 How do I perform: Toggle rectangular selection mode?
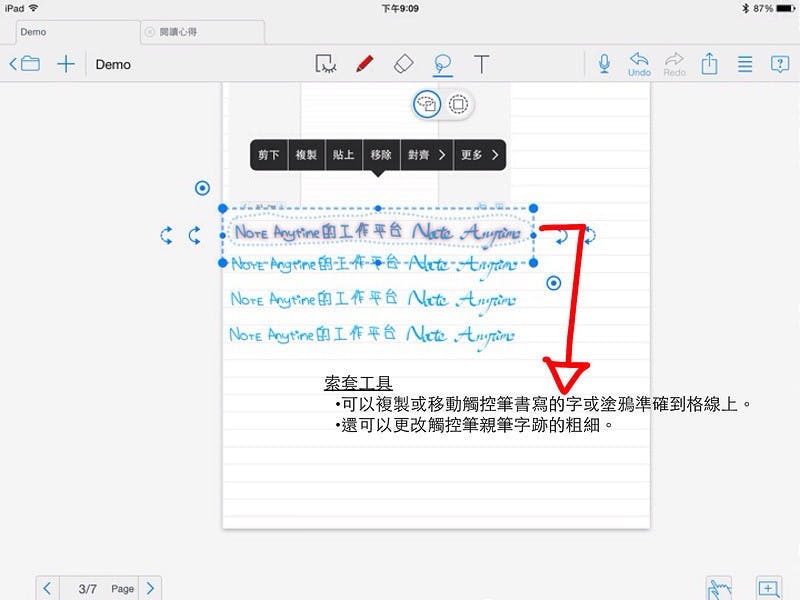coord(458,103)
